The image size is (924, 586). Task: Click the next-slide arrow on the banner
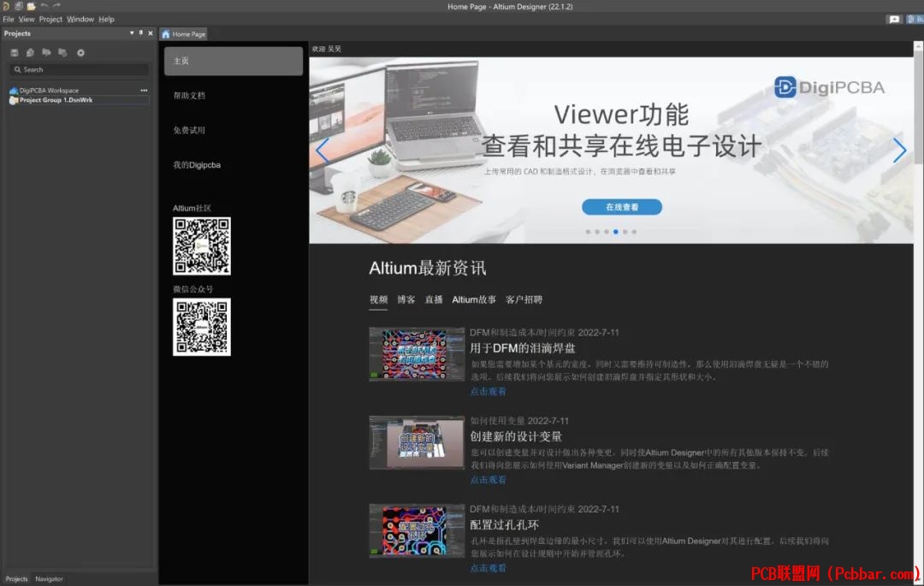[899, 151]
